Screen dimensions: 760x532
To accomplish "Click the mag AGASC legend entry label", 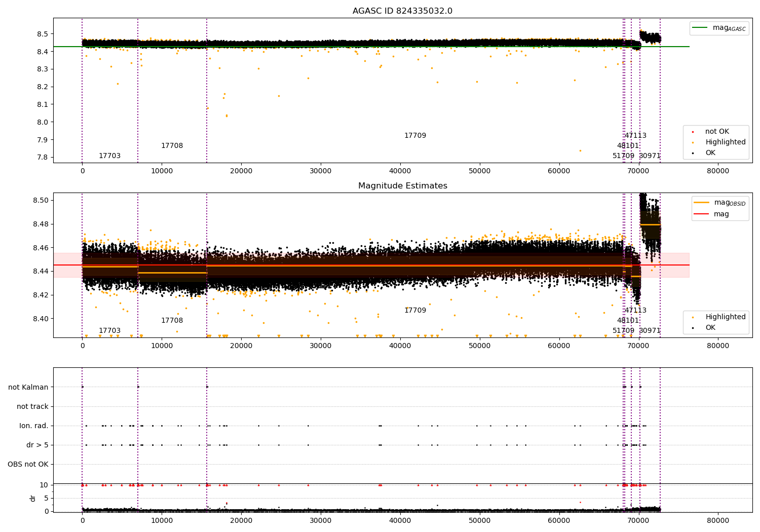I will [x=729, y=28].
